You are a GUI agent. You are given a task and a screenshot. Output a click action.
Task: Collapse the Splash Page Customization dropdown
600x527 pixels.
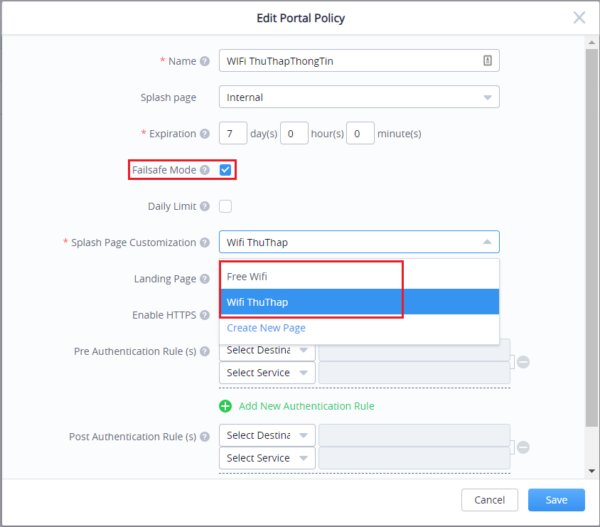(487, 242)
